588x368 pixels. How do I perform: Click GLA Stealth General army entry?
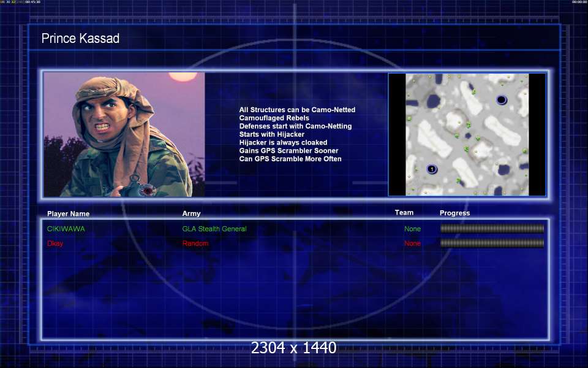pyautogui.click(x=214, y=229)
